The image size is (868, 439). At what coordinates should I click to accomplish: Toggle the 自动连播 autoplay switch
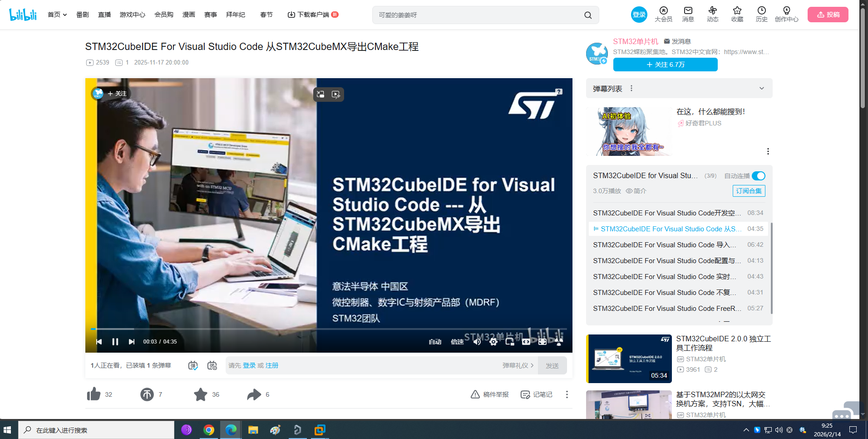(x=759, y=176)
